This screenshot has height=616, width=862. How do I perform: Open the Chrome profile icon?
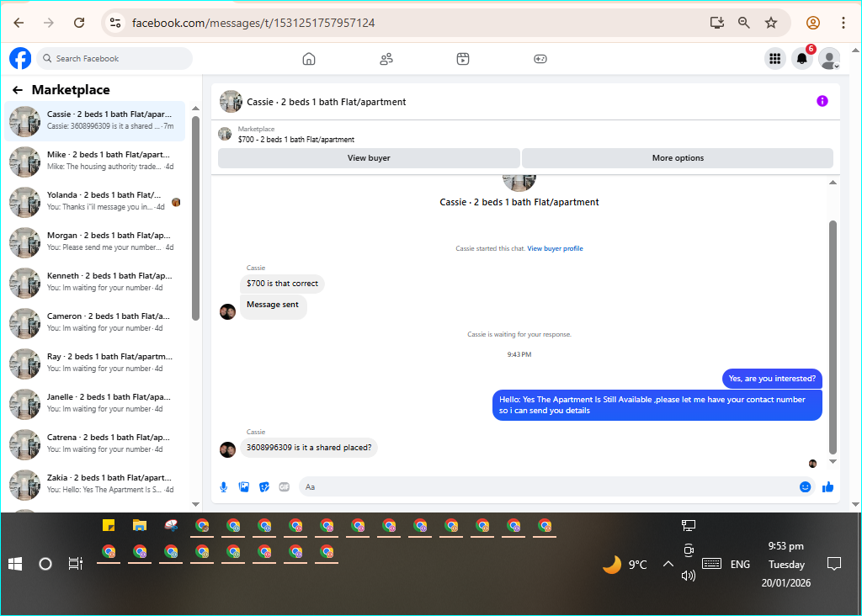tap(813, 23)
